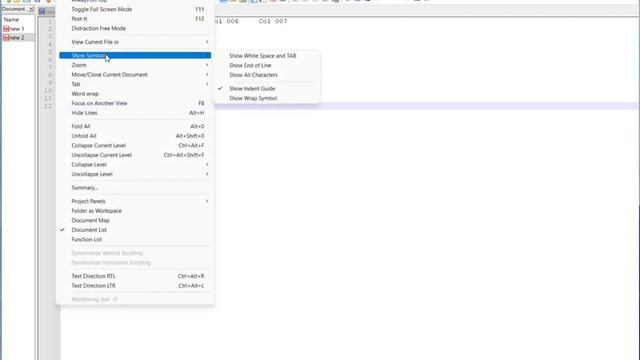The width and height of the screenshot is (640, 360).
Task: Expand the Tab submenu
Action: [x=135, y=84]
